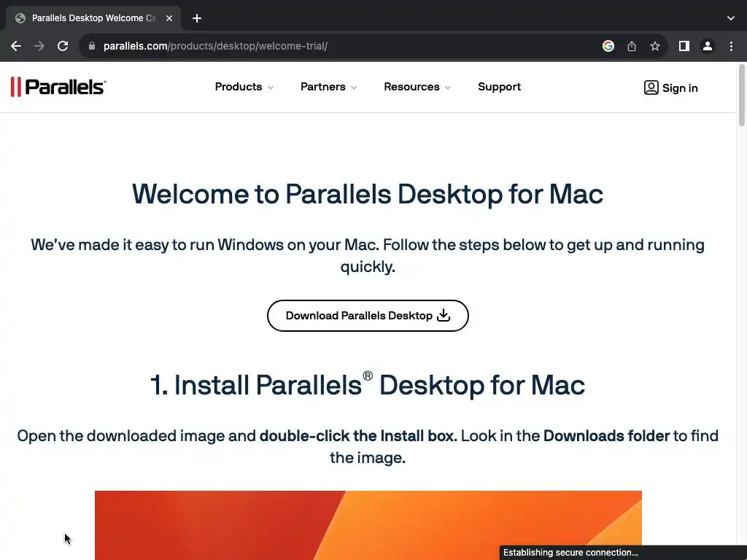Share this page using the share icon
This screenshot has width=747, height=560.
[x=632, y=46]
